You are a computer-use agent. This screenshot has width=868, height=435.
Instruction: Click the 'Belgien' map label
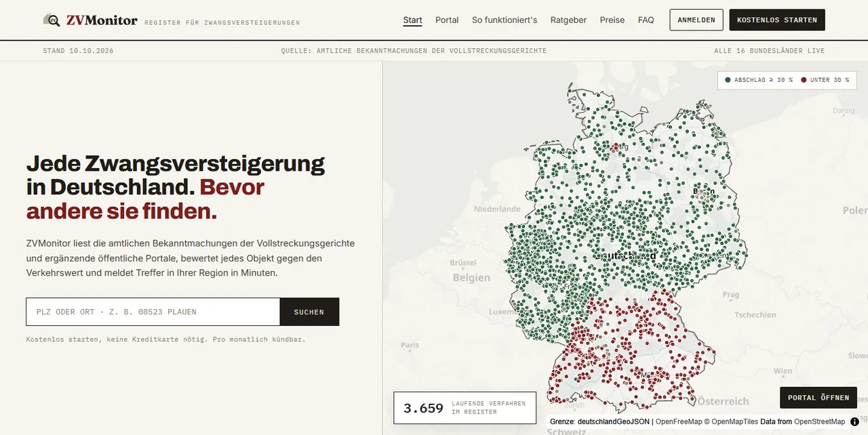(x=471, y=278)
